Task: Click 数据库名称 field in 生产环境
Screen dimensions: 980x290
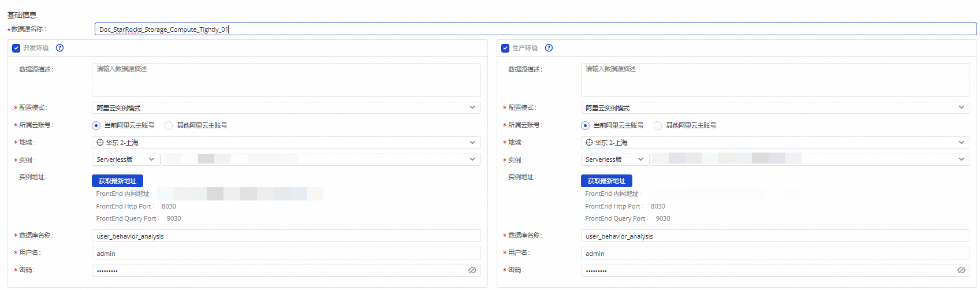Action: point(776,236)
